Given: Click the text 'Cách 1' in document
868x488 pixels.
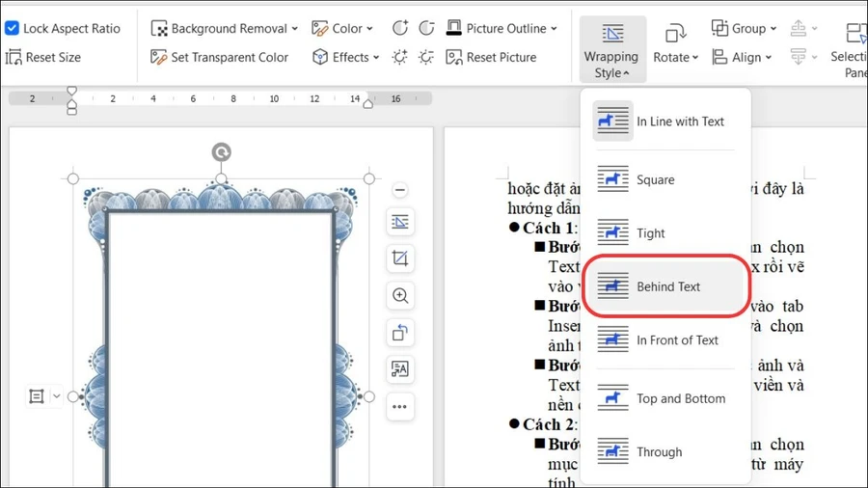Looking at the screenshot, I should (548, 228).
